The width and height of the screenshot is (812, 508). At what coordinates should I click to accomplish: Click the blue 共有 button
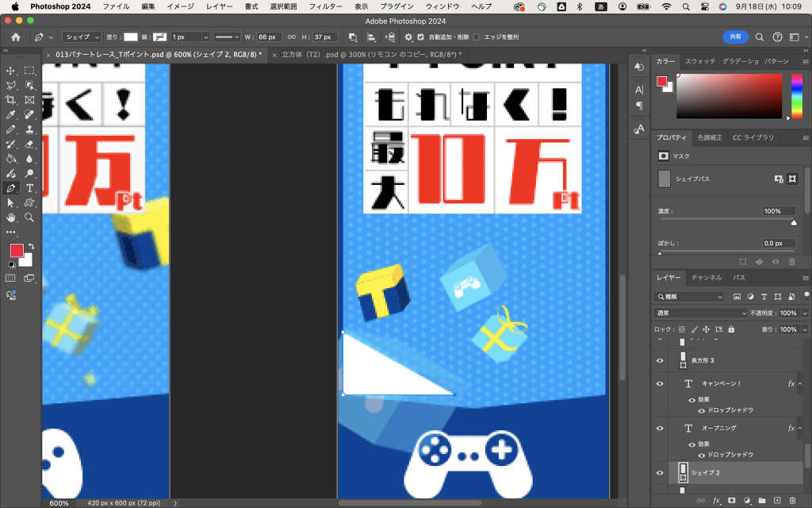pyautogui.click(x=735, y=37)
